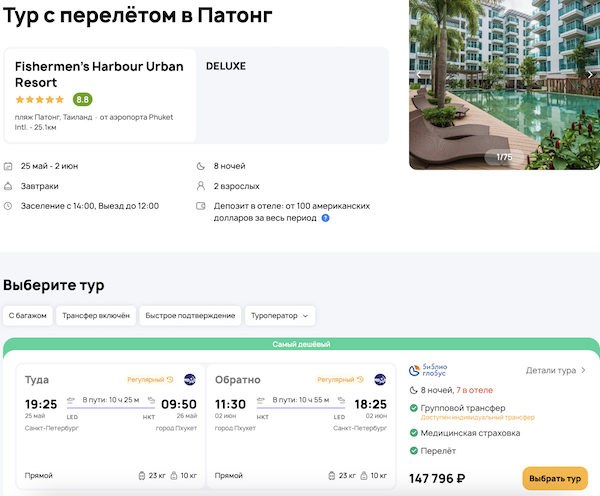Toggle the «Трансфер включён» filter

tap(96, 315)
